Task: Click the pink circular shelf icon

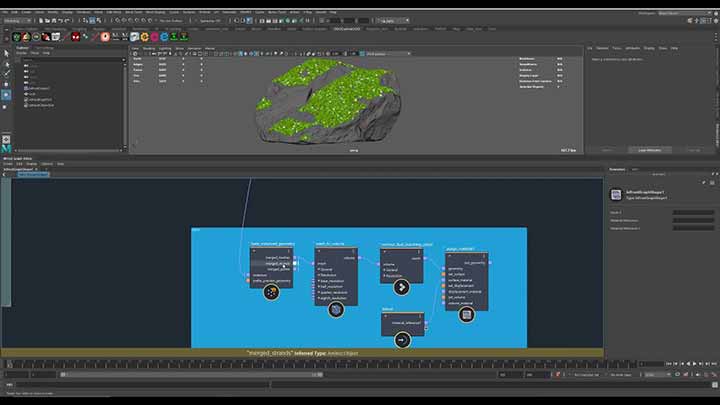Action: 155,37
